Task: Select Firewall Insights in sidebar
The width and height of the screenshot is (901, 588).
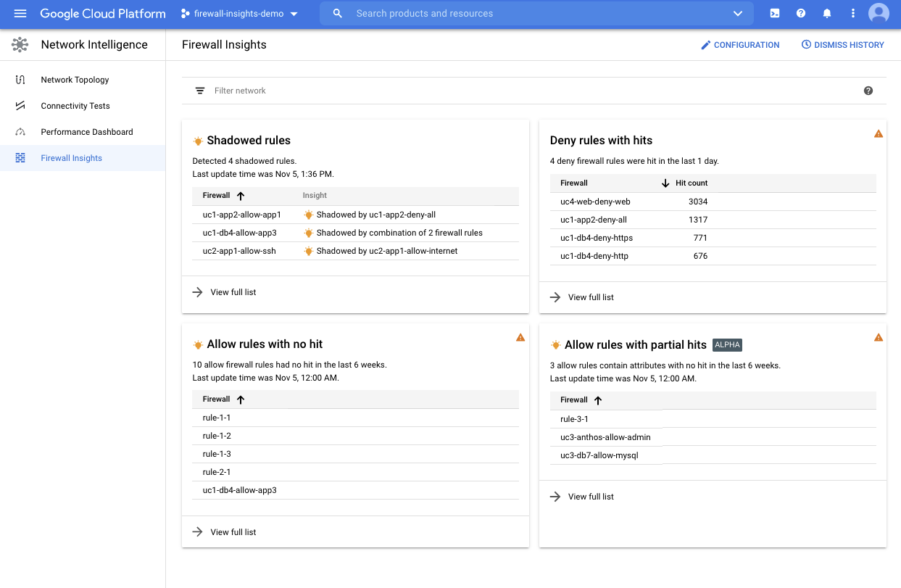Action: point(83,158)
